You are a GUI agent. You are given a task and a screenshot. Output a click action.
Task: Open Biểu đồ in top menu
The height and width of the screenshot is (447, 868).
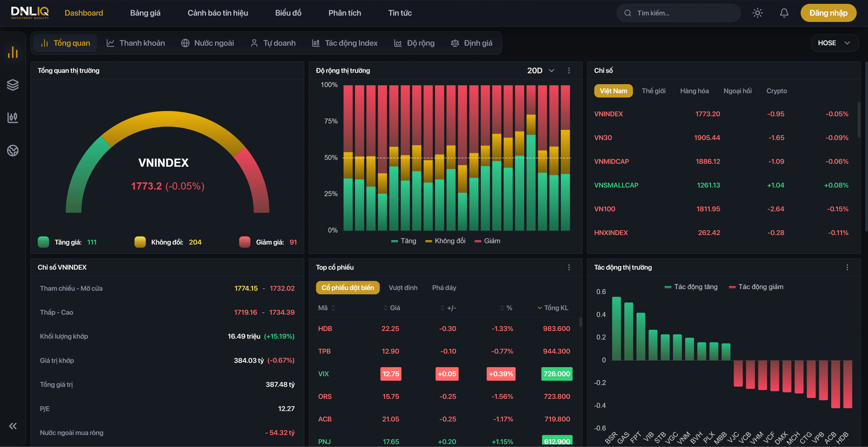(288, 13)
